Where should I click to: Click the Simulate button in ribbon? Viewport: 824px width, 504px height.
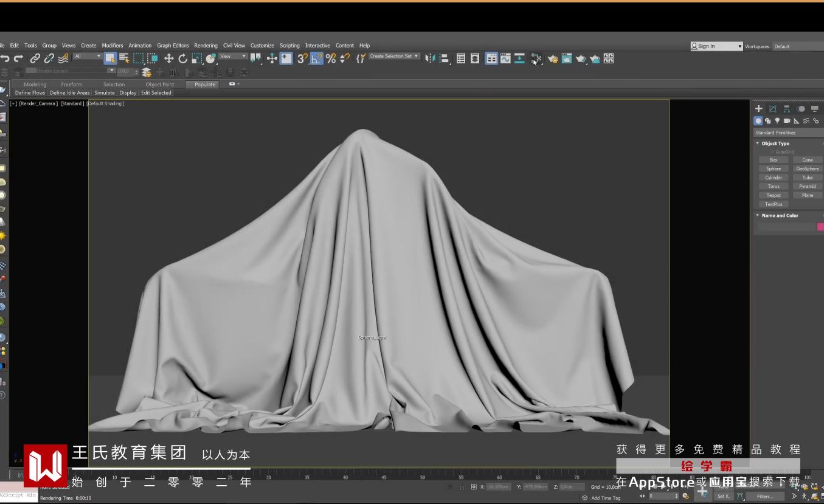104,93
